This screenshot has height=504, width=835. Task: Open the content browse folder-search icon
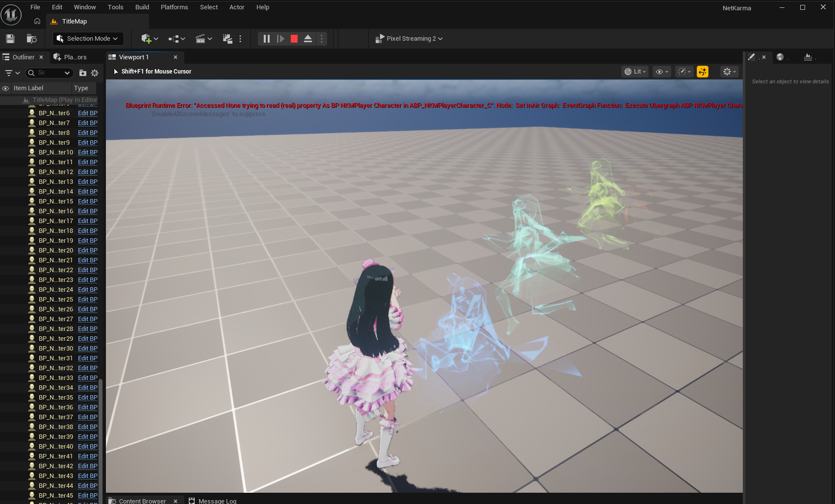(32, 39)
